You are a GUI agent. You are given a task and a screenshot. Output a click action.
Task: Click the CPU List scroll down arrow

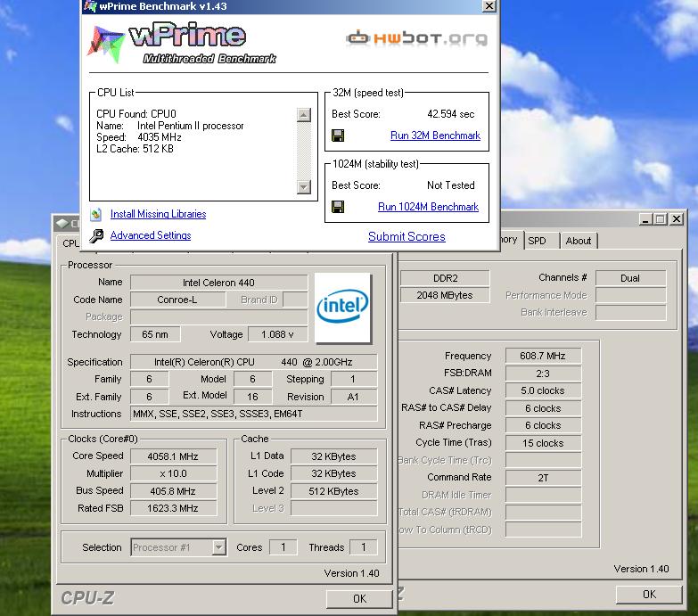tap(304, 186)
